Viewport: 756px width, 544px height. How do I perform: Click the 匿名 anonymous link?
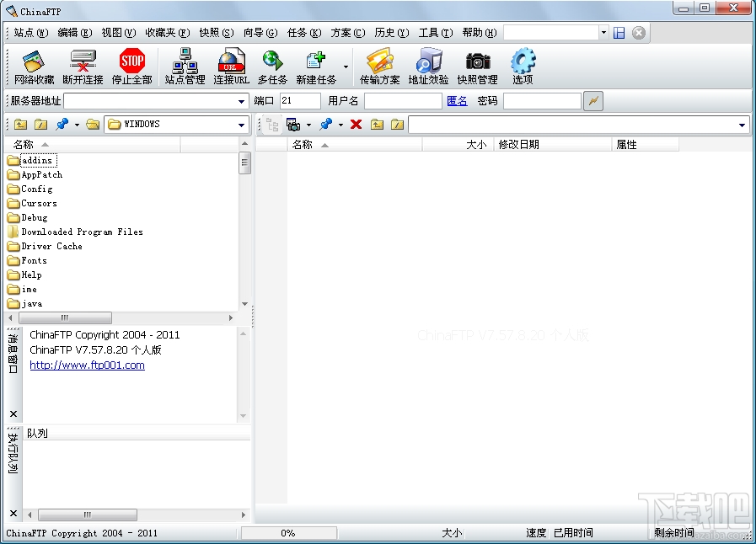pyautogui.click(x=457, y=101)
